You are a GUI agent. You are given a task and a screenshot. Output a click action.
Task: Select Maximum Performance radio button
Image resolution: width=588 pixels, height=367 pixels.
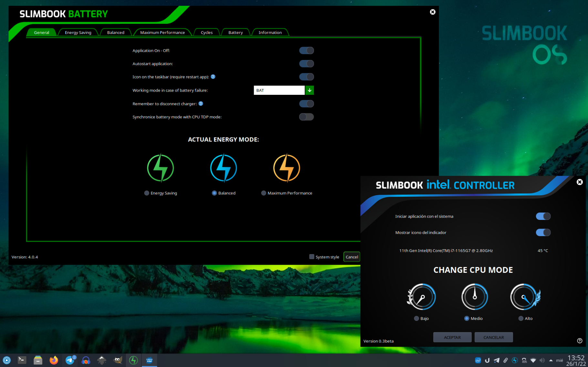263,193
